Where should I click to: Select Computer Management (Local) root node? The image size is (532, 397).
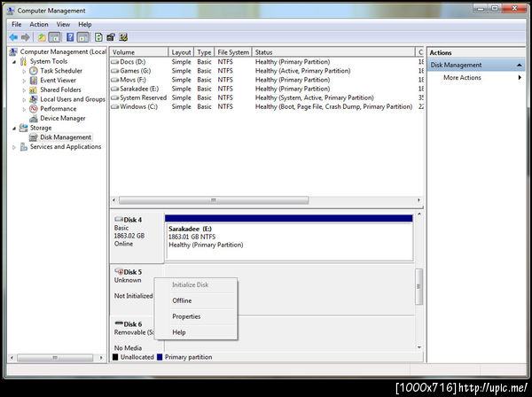[63, 52]
